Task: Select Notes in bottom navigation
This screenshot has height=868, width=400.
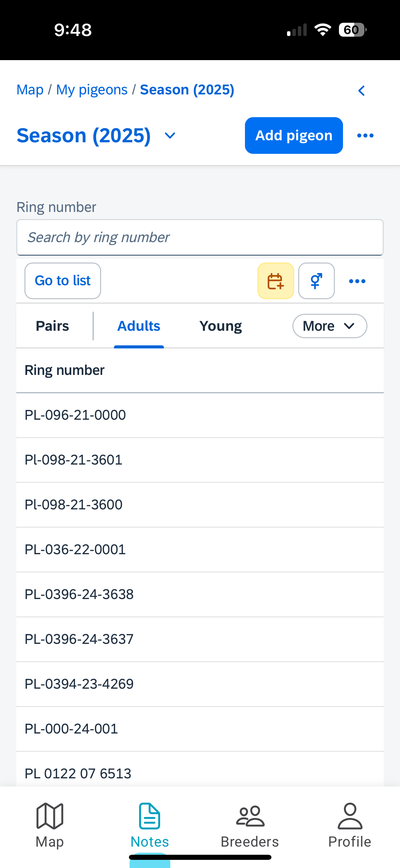Action: point(150,825)
